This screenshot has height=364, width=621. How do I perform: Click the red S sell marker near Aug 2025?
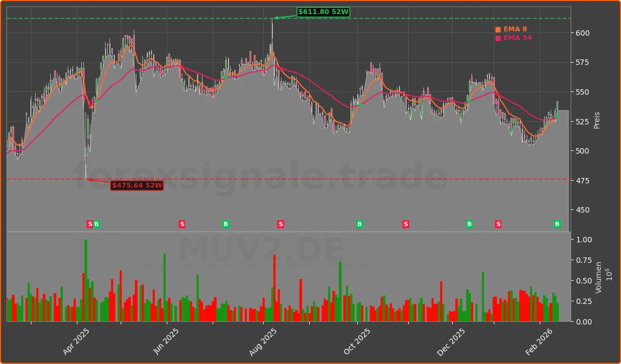(x=281, y=224)
